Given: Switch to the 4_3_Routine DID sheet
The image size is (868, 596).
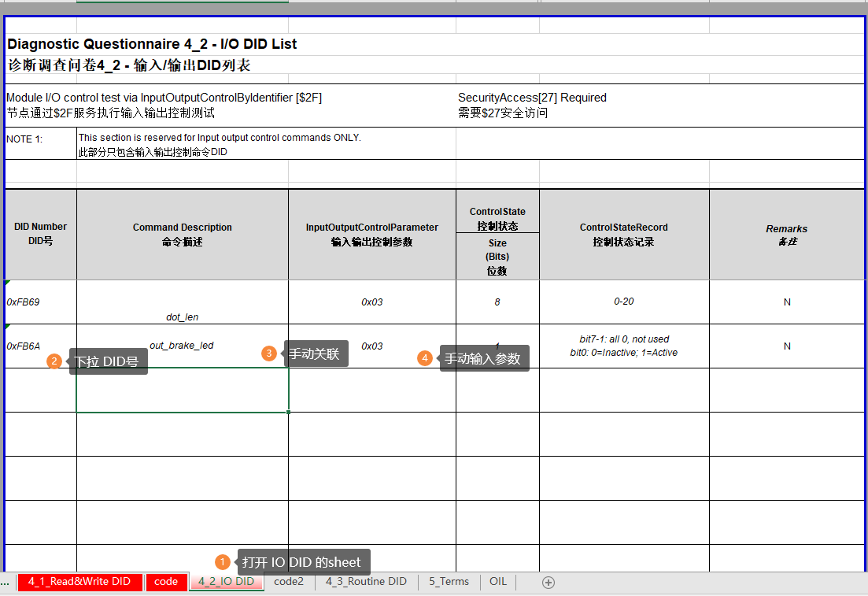Looking at the screenshot, I should (365, 581).
